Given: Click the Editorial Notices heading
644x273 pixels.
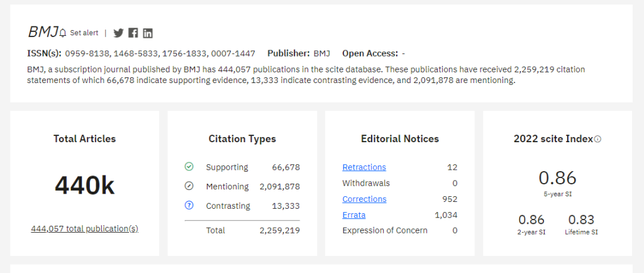Looking at the screenshot, I should click(400, 139).
